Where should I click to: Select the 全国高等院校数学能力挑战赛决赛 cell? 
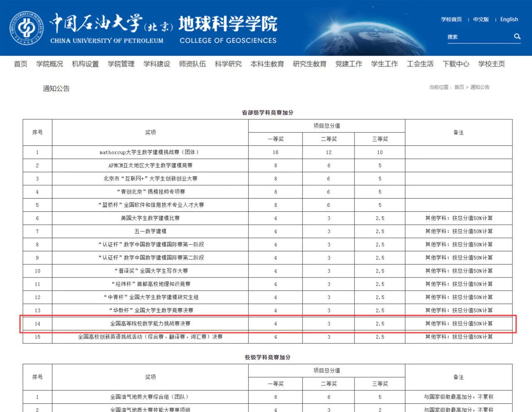[x=150, y=324]
